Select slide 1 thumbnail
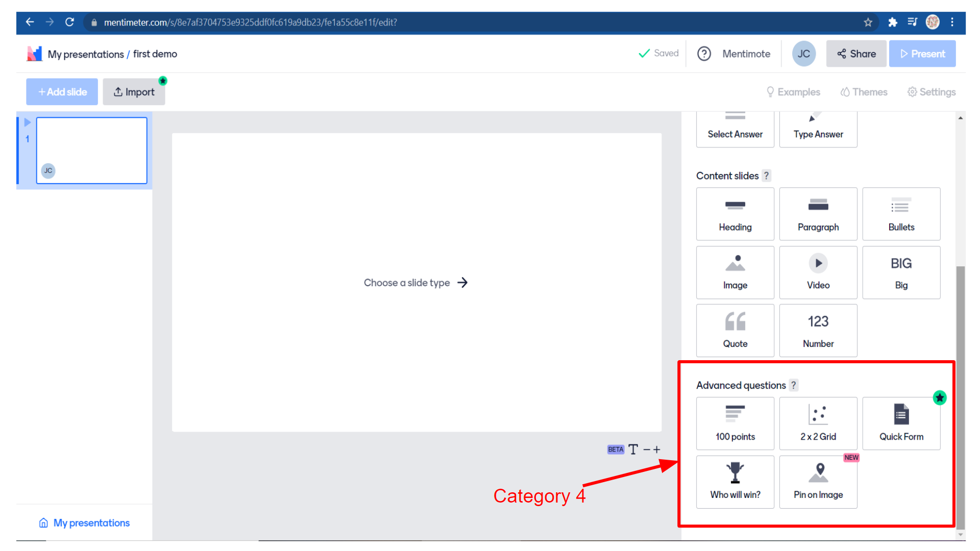The height and width of the screenshot is (551, 980). click(92, 151)
